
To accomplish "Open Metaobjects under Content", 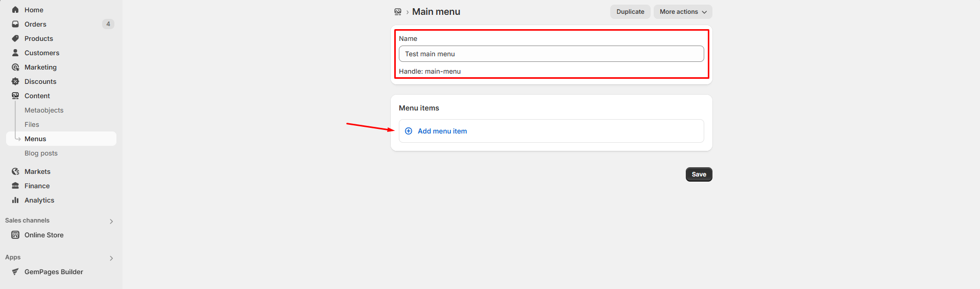I will [44, 110].
